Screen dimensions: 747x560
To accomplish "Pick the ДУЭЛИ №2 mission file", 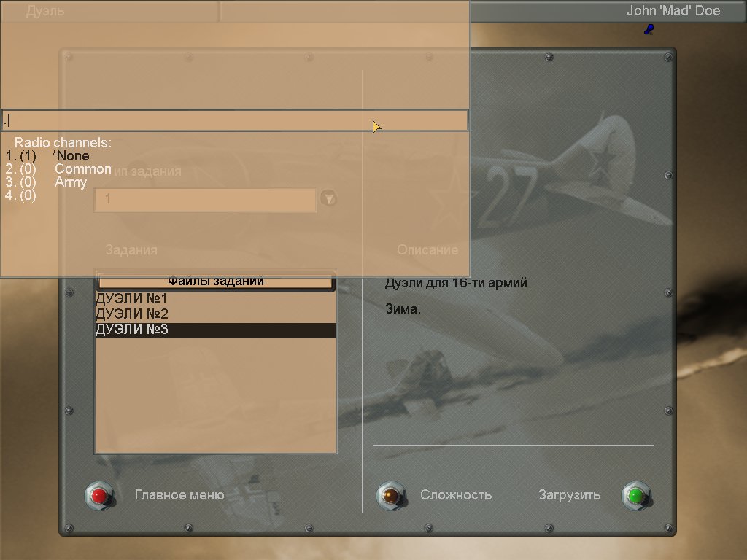I will pos(131,314).
